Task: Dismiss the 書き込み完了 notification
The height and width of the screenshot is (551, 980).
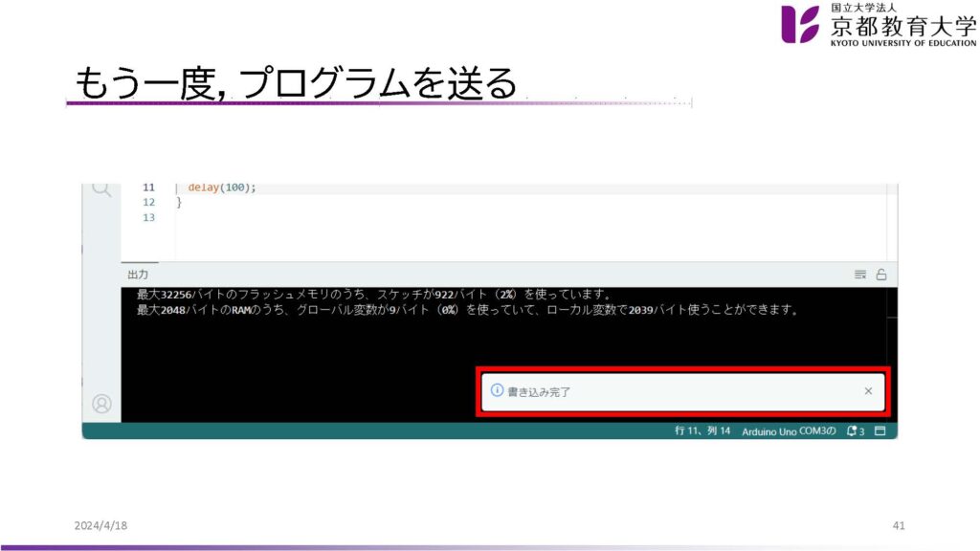Action: 868,391
